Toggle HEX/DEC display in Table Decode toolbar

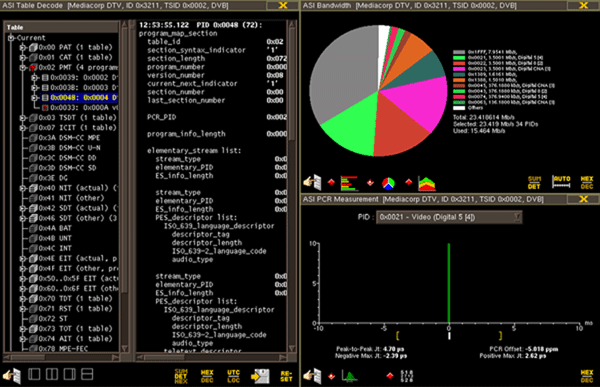(207, 376)
